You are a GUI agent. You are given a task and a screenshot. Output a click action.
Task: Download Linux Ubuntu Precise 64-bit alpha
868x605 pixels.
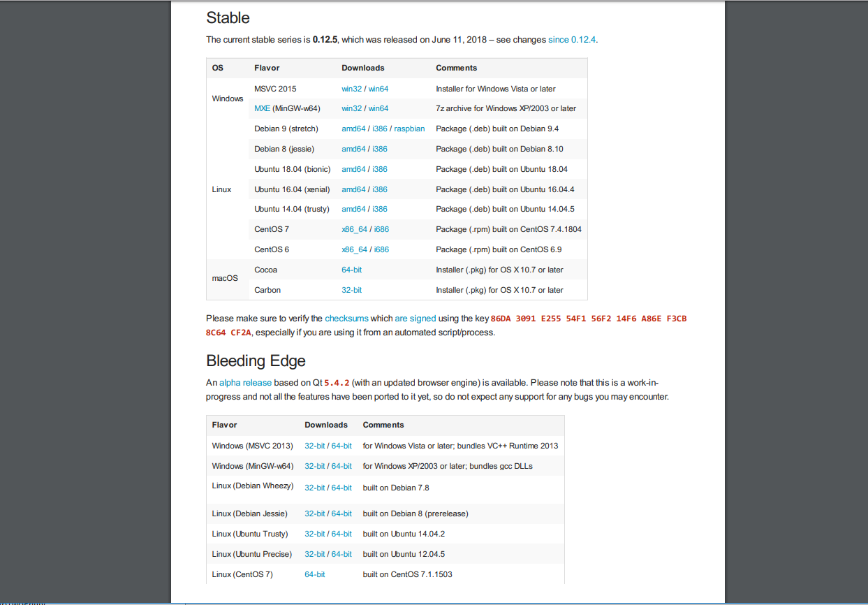[x=342, y=554]
